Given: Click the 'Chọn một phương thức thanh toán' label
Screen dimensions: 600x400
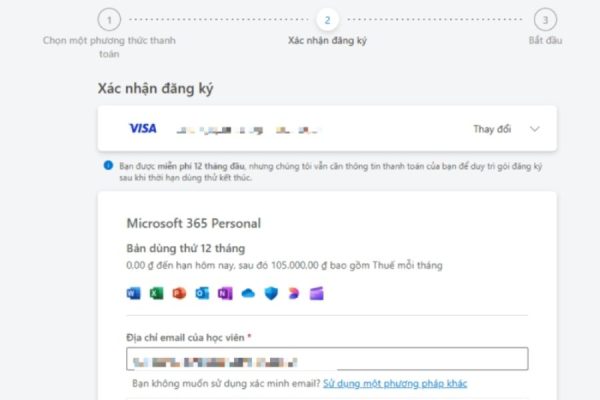Looking at the screenshot, I should click(109, 47).
